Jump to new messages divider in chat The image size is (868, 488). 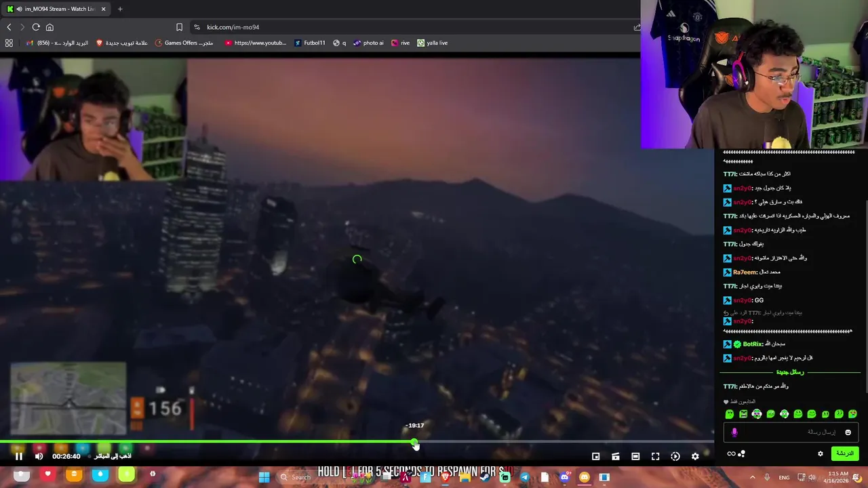coord(789,372)
